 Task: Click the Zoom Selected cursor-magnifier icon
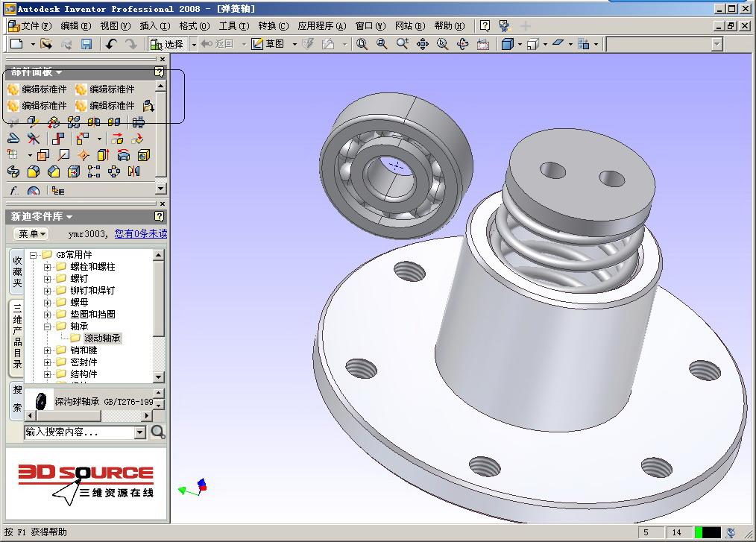point(442,45)
